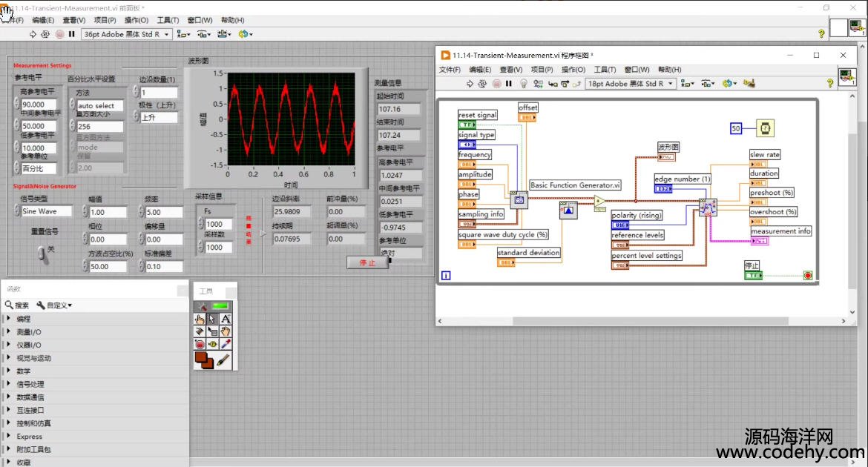
Task: Open 工具(T) menu on front panel
Action: [x=168, y=20]
